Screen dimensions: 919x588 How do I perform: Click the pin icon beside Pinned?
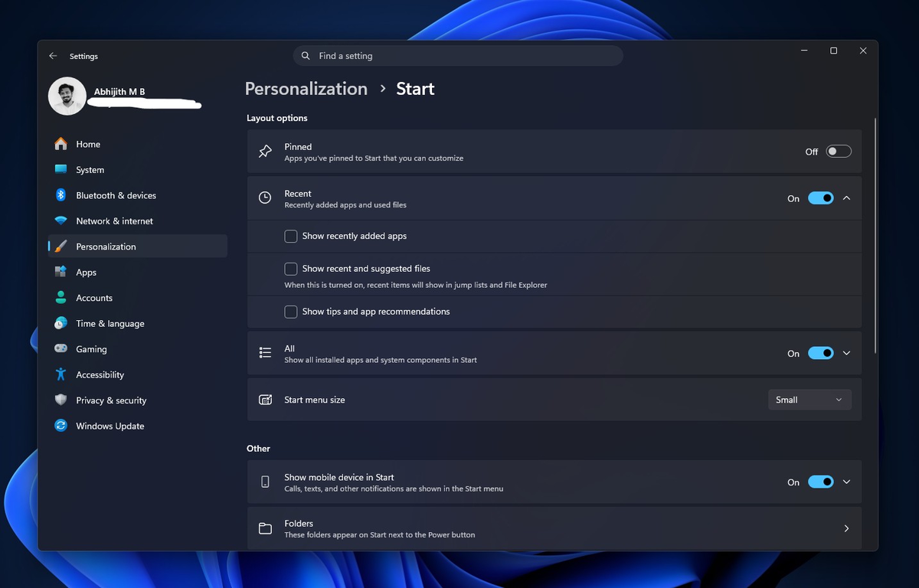[x=265, y=152]
